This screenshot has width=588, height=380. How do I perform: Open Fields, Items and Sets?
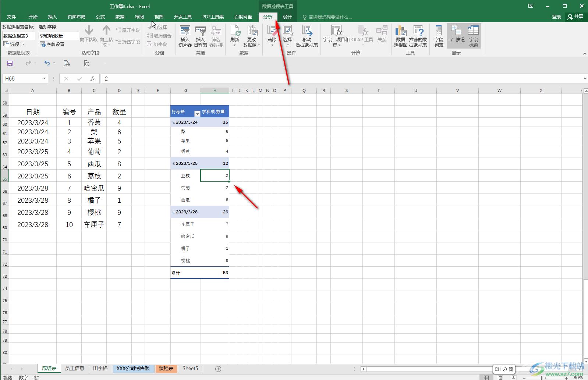coord(336,36)
